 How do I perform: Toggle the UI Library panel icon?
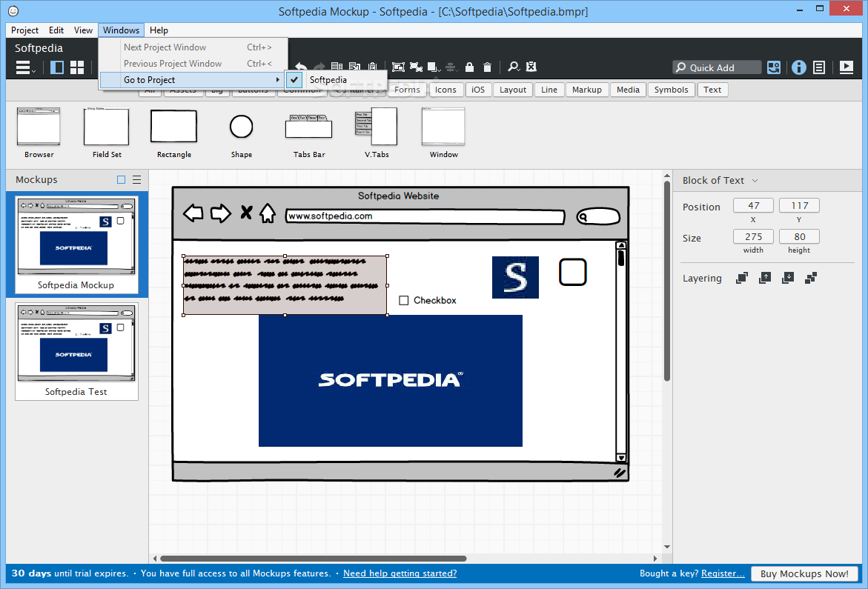[774, 67]
